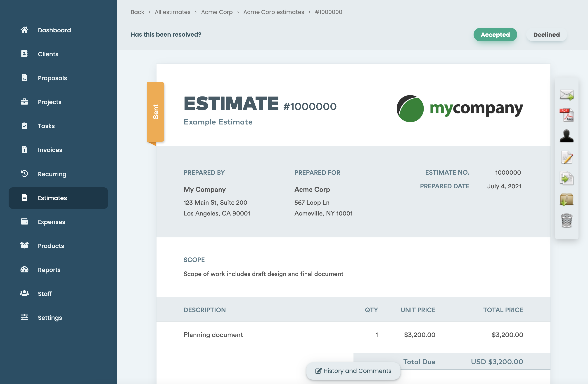The image size is (588, 384).
Task: Mark the estimate as Declined
Action: 546,35
